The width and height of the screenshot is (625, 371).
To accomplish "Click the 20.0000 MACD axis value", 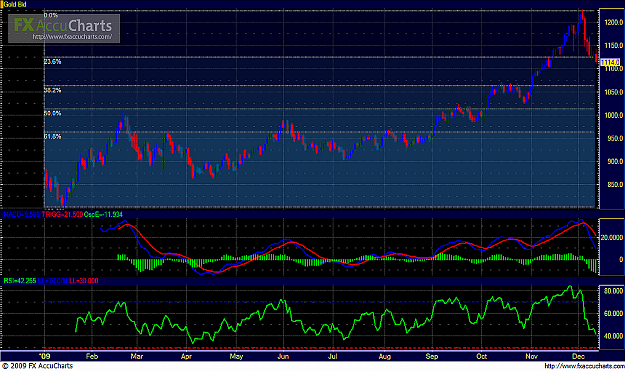I will 612,238.
